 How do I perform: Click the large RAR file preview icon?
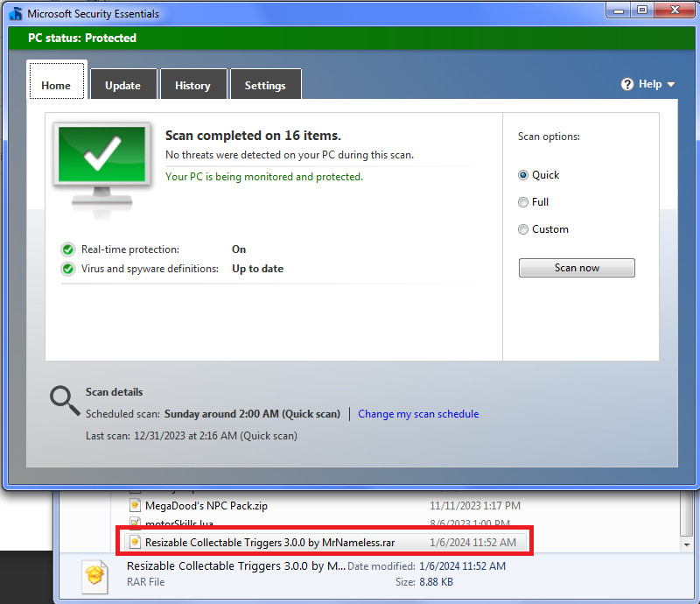tap(95, 576)
